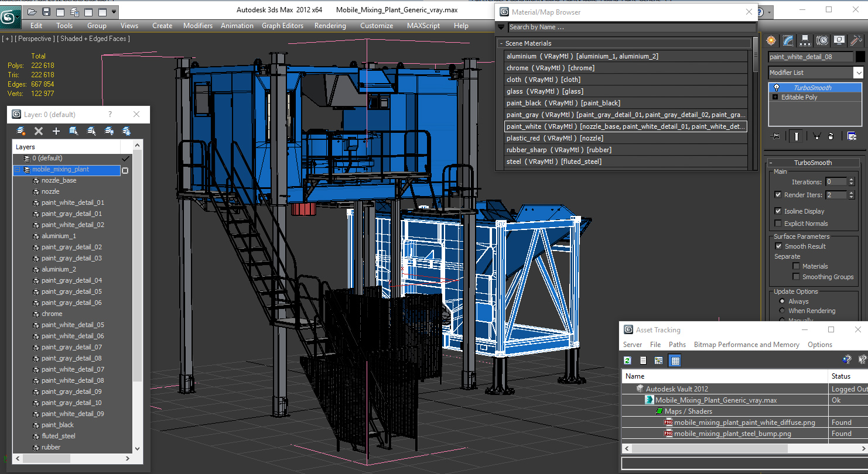Click Status Log icon in Asset Tracking
Viewport: 868px width, 474px height.
(643, 360)
